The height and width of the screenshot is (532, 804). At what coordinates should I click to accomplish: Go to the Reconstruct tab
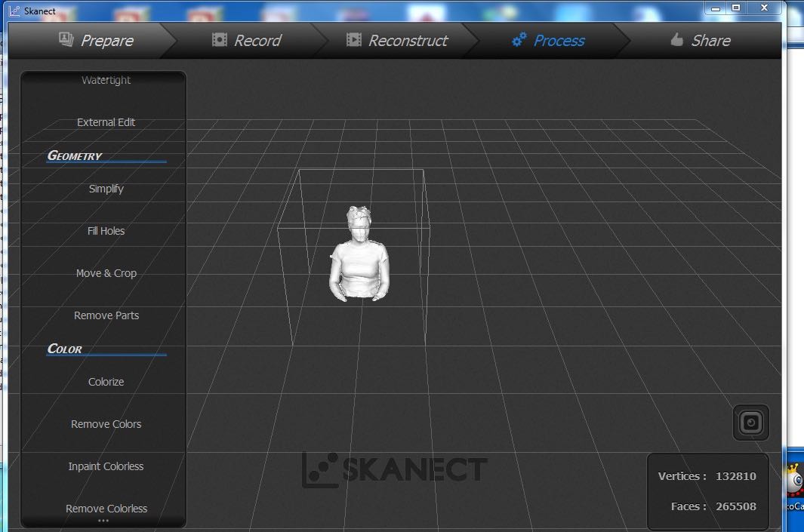tap(397, 40)
